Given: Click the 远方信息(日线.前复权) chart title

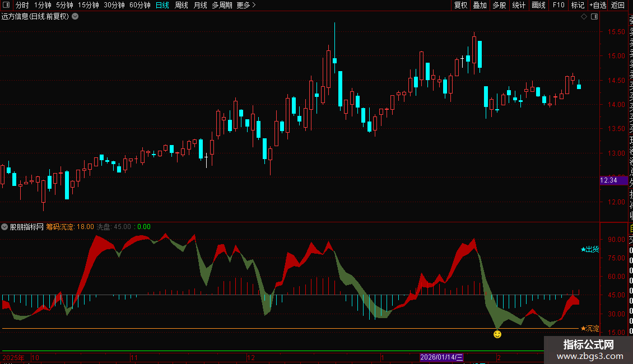Looking at the screenshot, I should tap(35, 17).
